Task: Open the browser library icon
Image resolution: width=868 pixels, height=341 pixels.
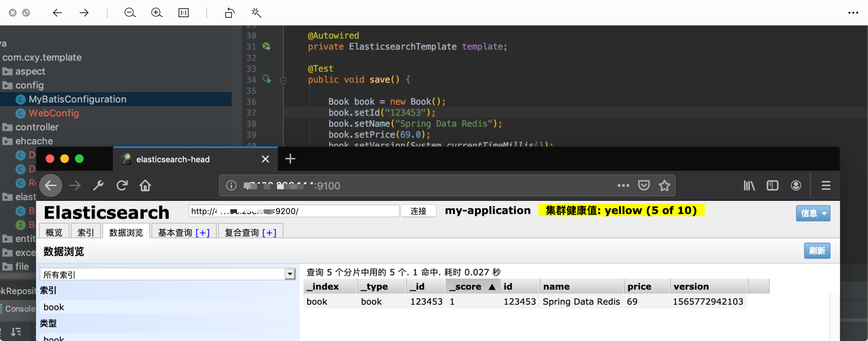Action: (x=749, y=185)
